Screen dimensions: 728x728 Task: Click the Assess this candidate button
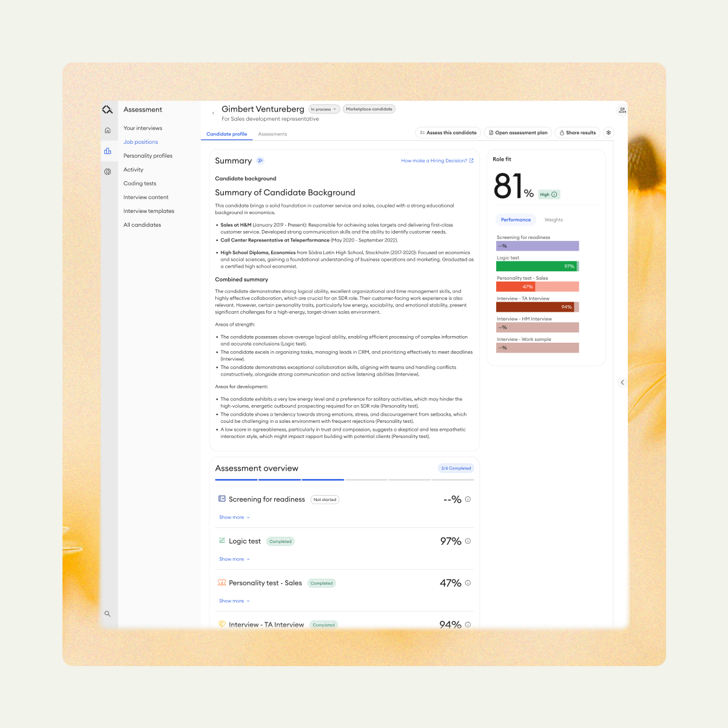448,132
